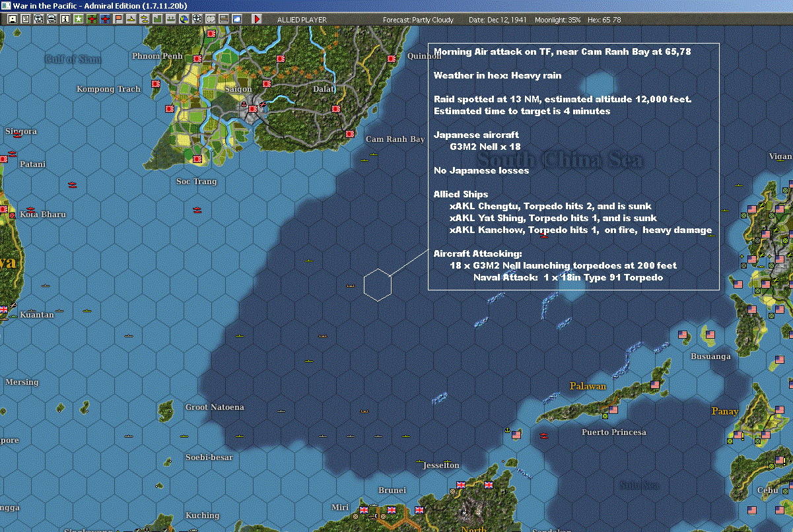Click the single yellow ship toolbar icon
This screenshot has width=793, height=532.
pyautogui.click(x=131, y=19)
